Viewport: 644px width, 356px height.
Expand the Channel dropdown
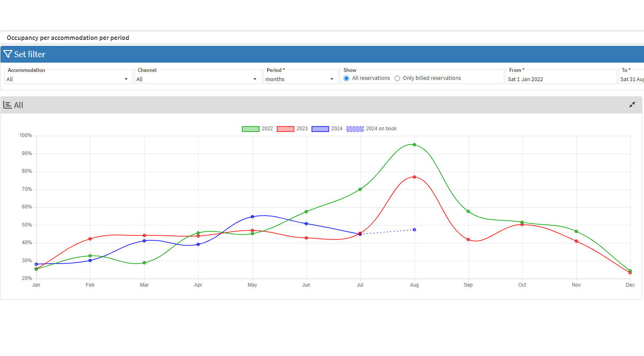[197, 79]
